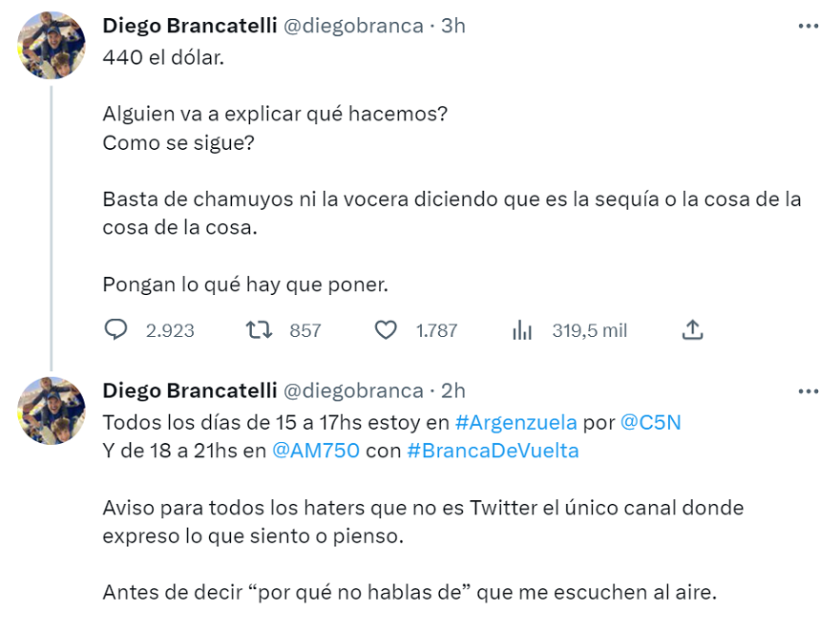The image size is (840, 631).
Task: Open more options on first tweet
Action: (808, 26)
